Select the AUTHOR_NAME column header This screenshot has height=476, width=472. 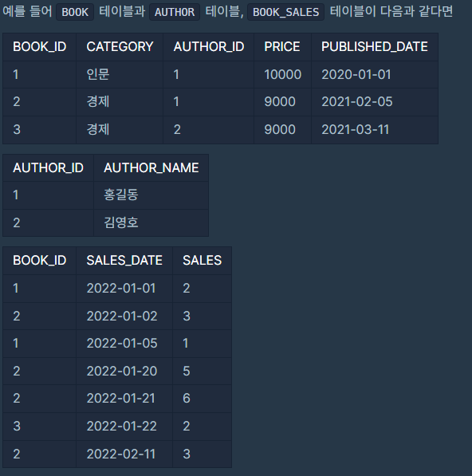click(x=151, y=168)
